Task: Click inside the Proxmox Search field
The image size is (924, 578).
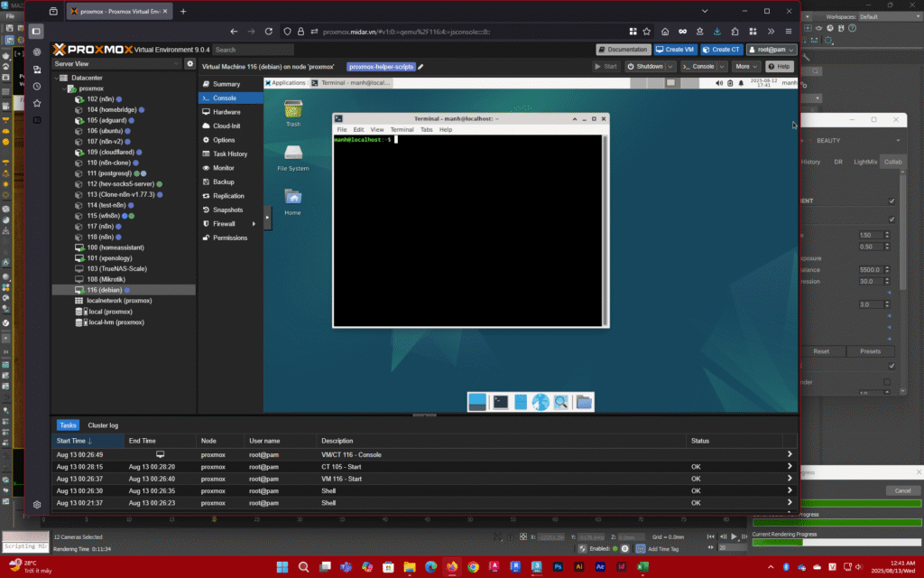Action: (x=253, y=50)
